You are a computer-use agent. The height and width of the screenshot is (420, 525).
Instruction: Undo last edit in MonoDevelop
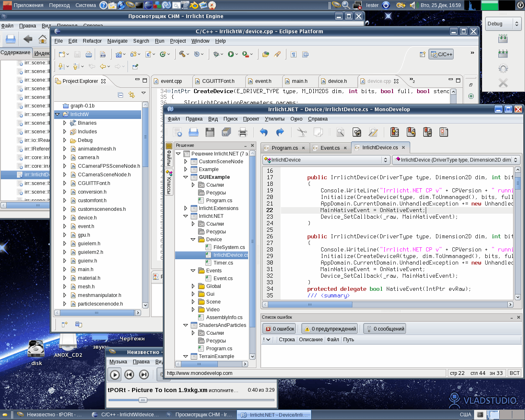[263, 132]
